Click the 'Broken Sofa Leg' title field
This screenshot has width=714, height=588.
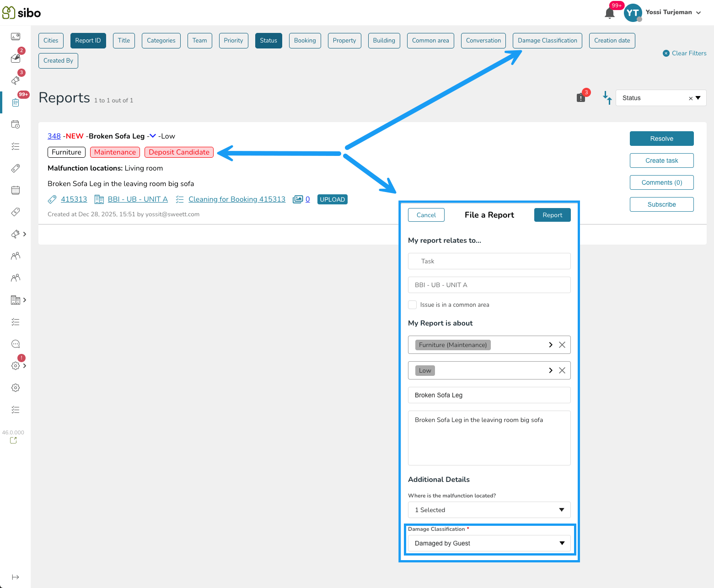pyautogui.click(x=489, y=395)
